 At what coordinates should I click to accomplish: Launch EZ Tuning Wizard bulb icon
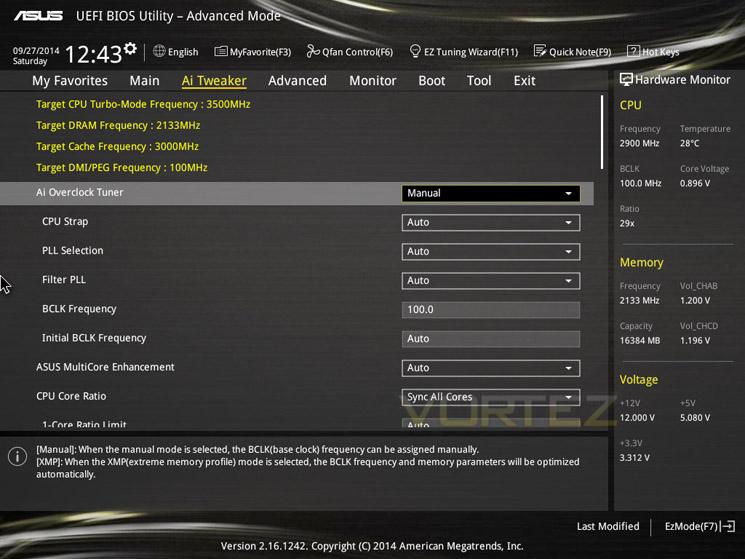415,51
